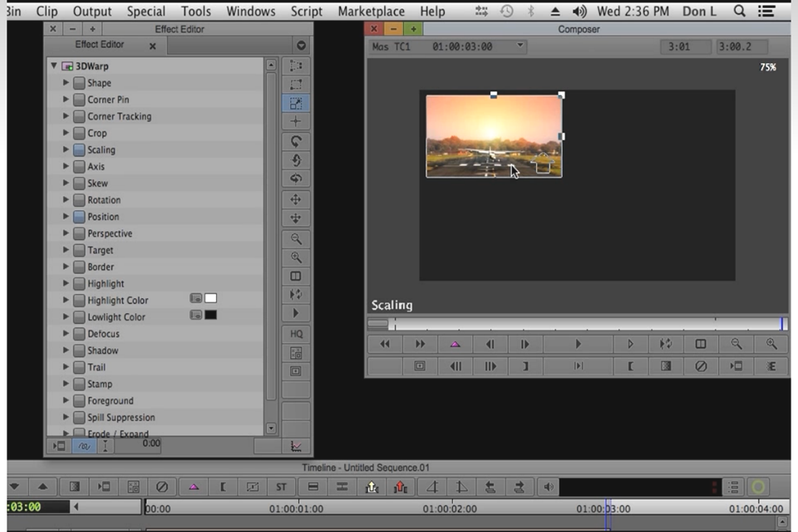Image resolution: width=798 pixels, height=532 pixels.
Task: Click the Rewind button in the Composer
Action: [x=385, y=344]
